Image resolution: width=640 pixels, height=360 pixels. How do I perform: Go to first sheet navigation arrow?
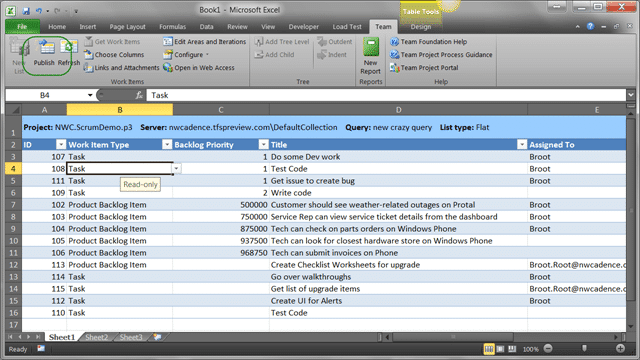(x=10, y=337)
